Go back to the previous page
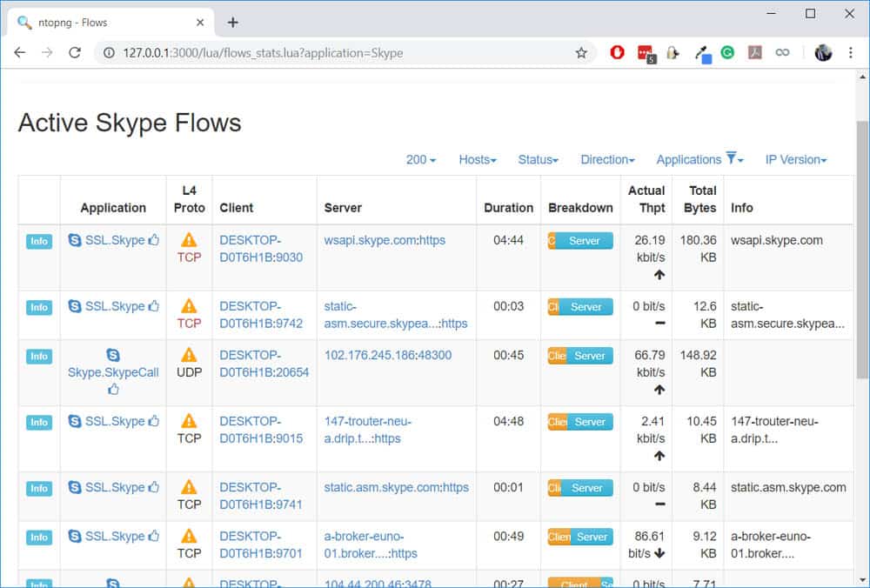 click(20, 53)
